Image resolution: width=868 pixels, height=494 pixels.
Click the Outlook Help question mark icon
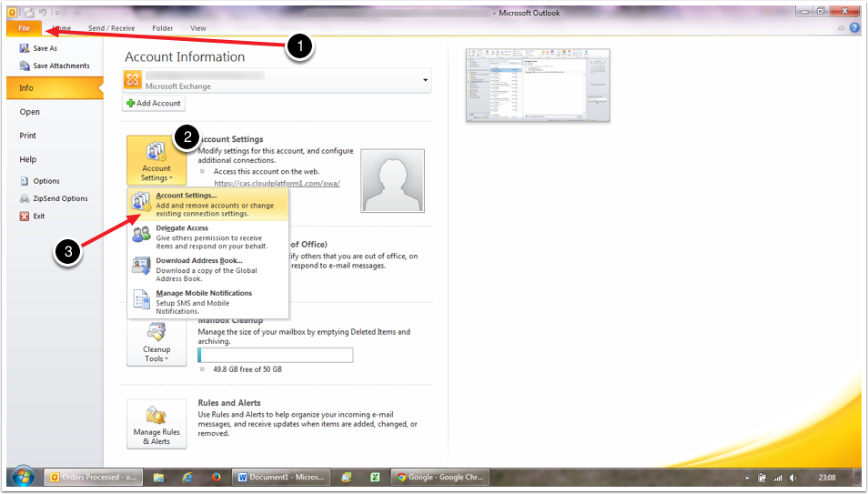click(855, 27)
